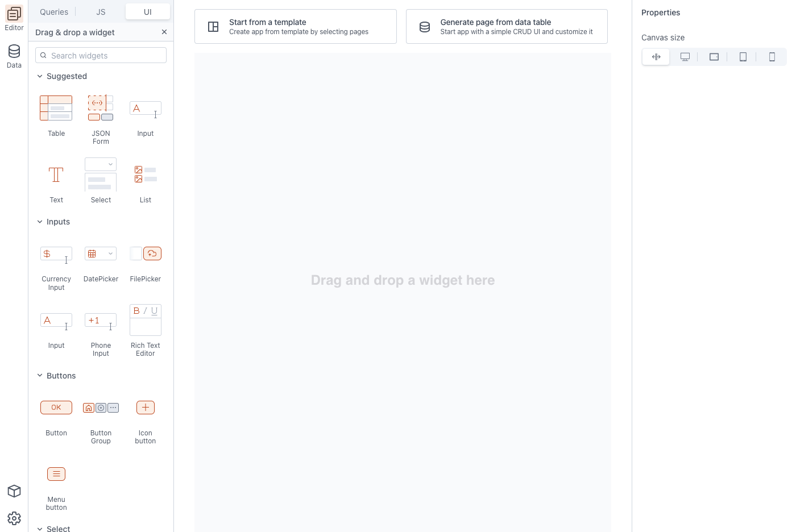
Task: Click Generate page from data table
Action: [507, 27]
